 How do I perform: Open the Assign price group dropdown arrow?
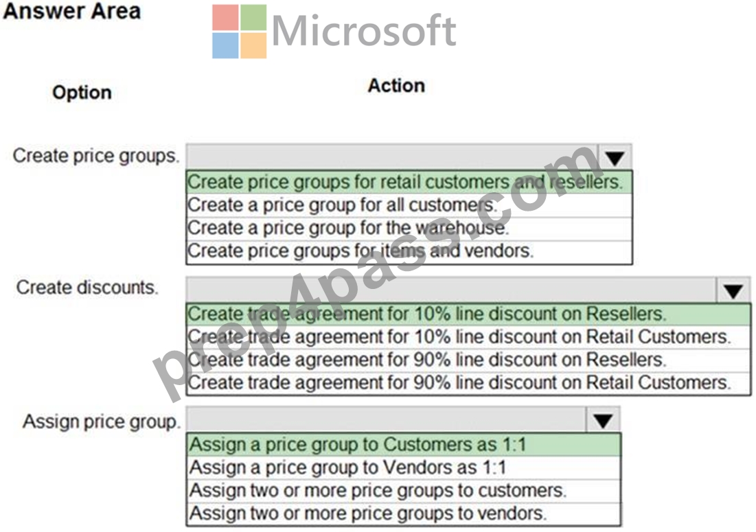coord(603,420)
